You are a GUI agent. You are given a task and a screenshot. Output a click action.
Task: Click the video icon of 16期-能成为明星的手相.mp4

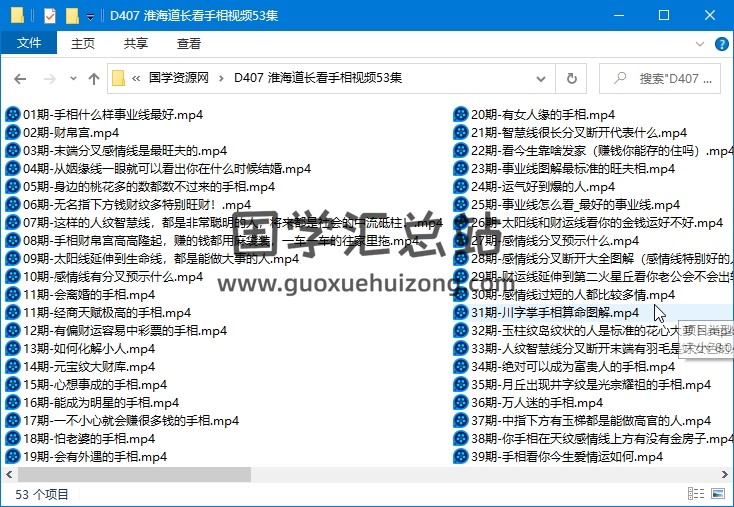13,403
